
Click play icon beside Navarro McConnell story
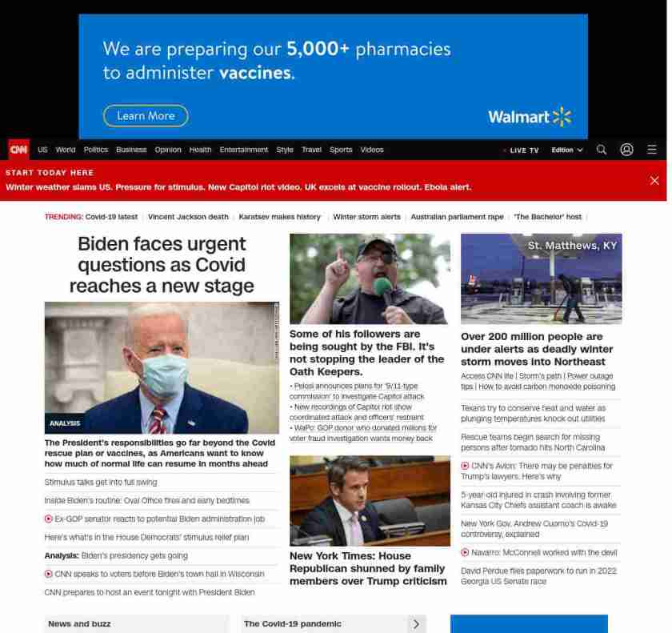point(466,552)
